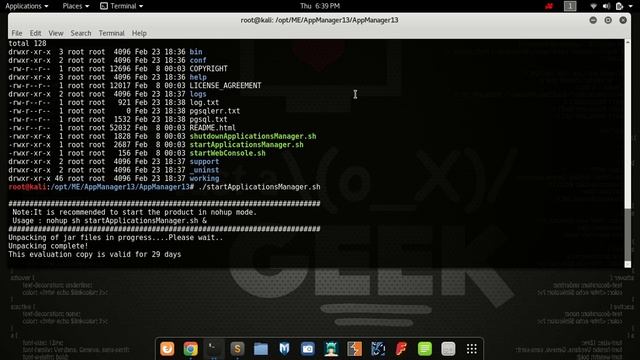Click the 'LICENSE_AGREEMENT' file name
This screenshot has width=640, height=360.
click(225, 86)
